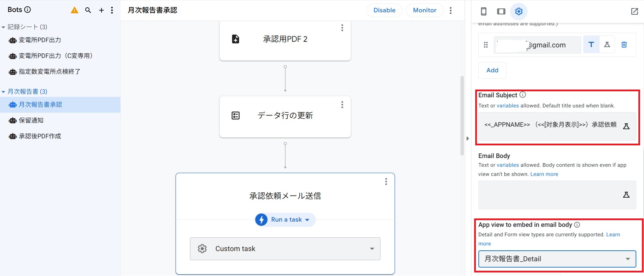
Task: Open preview in new window icon
Action: click(635, 12)
